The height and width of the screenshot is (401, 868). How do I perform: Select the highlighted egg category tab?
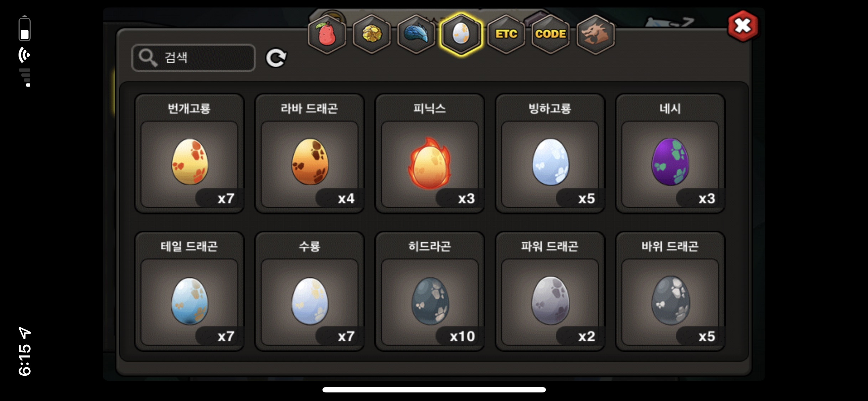[461, 34]
